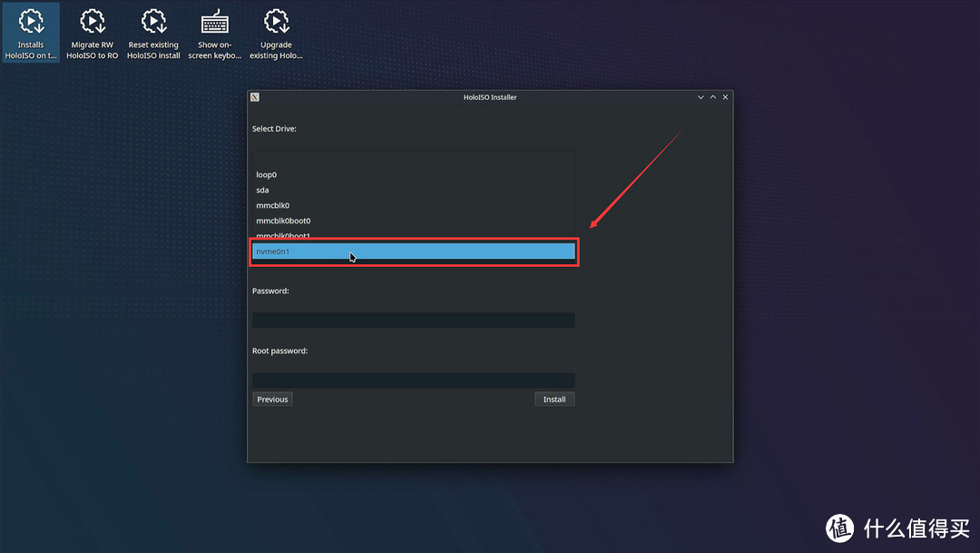Image resolution: width=980 pixels, height=553 pixels.
Task: Select the loop0 drive in the list
Action: (267, 175)
